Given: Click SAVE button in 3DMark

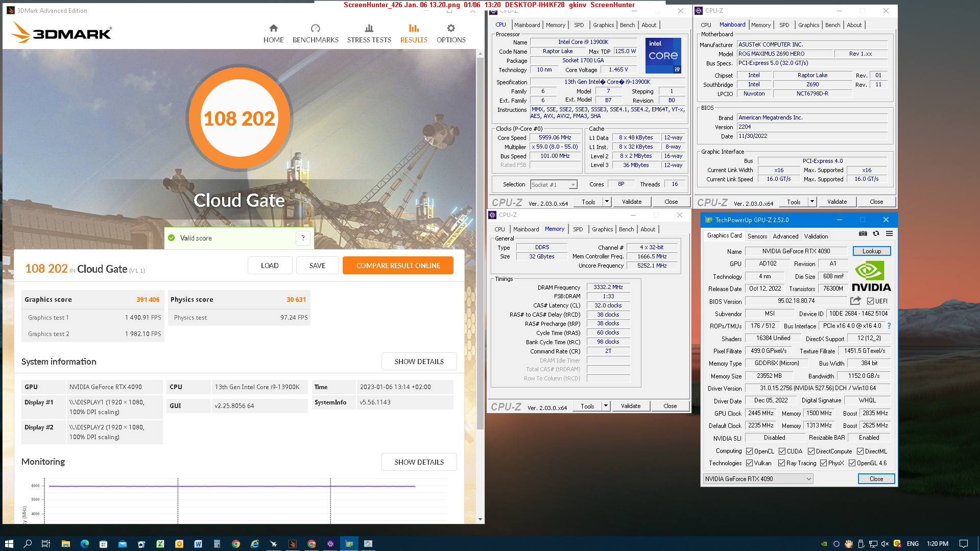Looking at the screenshot, I should click(x=317, y=266).
